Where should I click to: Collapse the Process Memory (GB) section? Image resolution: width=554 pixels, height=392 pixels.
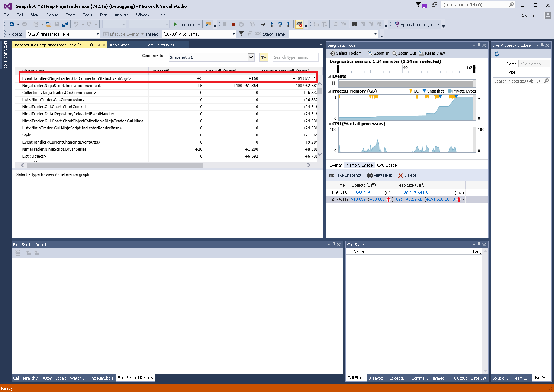point(330,91)
